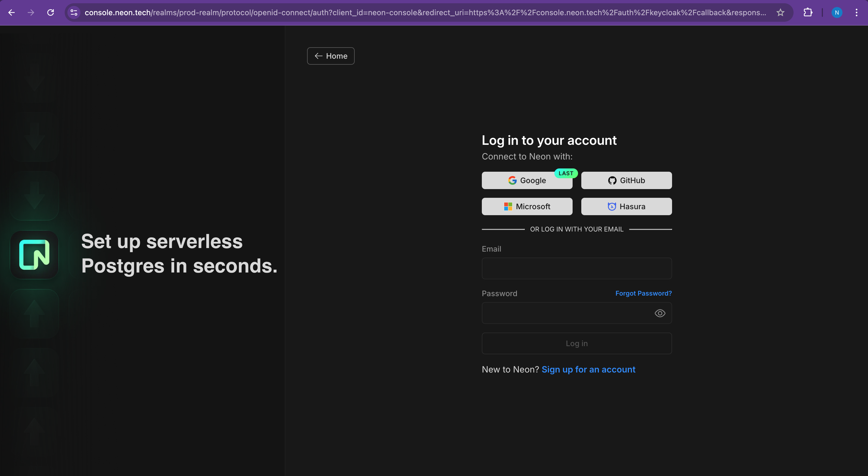Viewport: 868px width, 476px height.
Task: Open the Chrome three-dot menu
Action: pos(856,12)
